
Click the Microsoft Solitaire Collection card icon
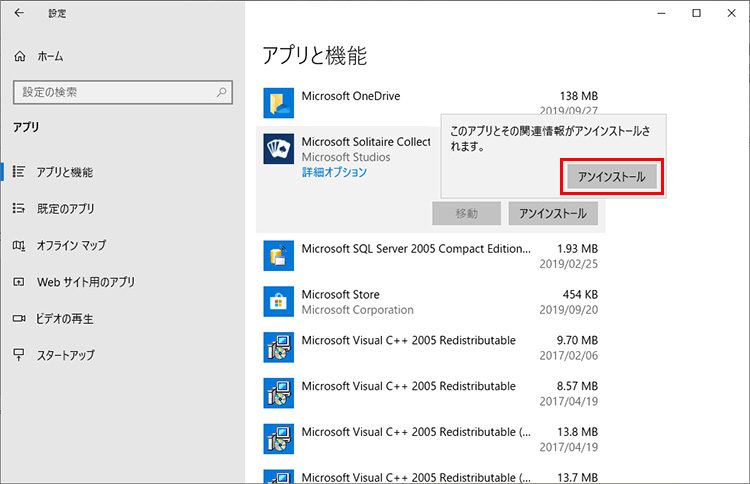pyautogui.click(x=277, y=151)
